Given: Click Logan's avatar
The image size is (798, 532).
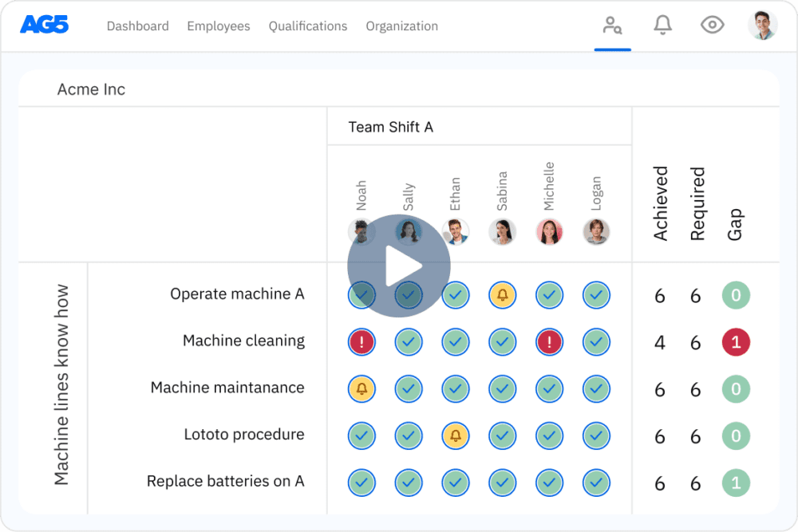Looking at the screenshot, I should click(596, 232).
